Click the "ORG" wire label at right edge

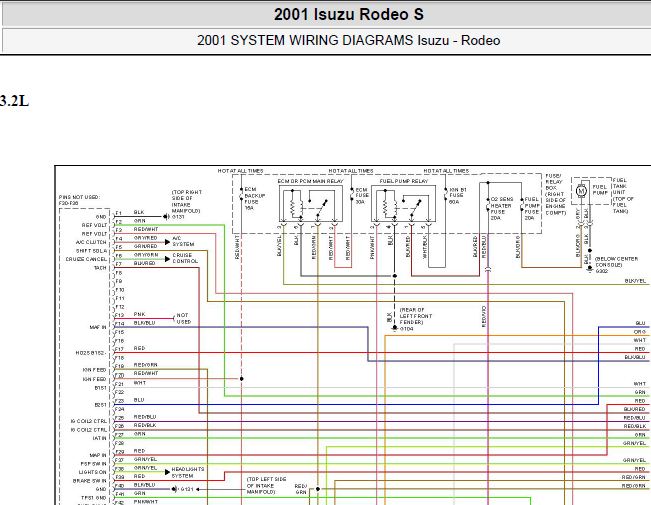tap(640, 332)
